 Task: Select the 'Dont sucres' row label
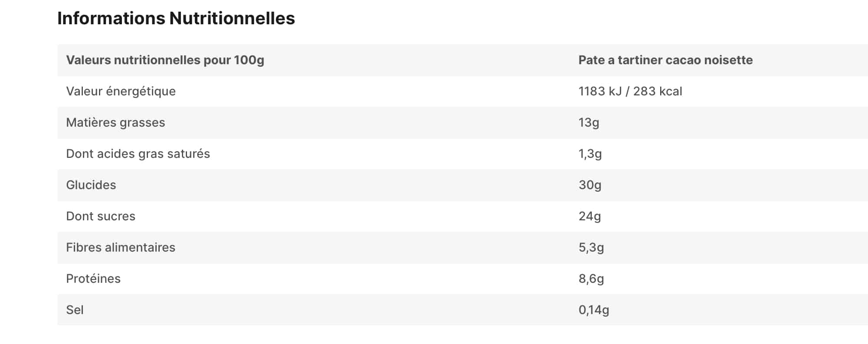click(100, 216)
